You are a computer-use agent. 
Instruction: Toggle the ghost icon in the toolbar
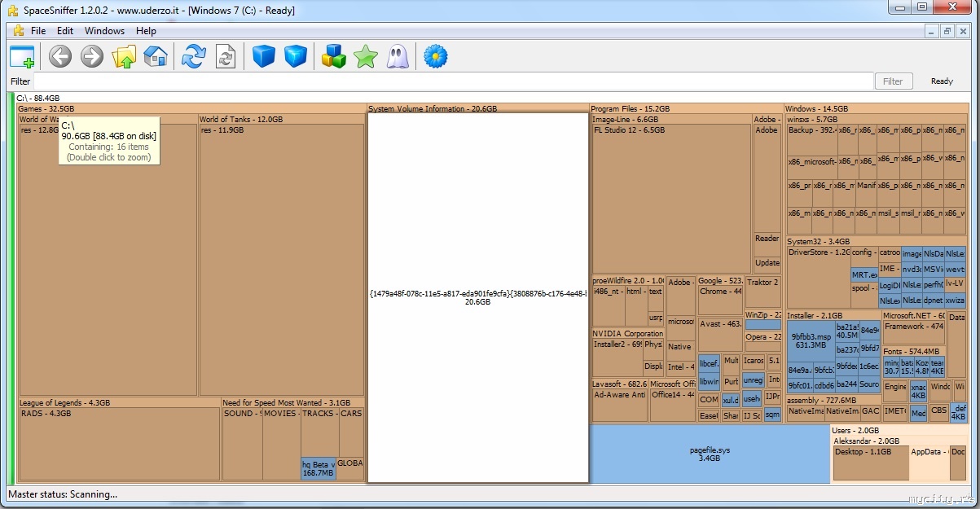[x=398, y=56]
